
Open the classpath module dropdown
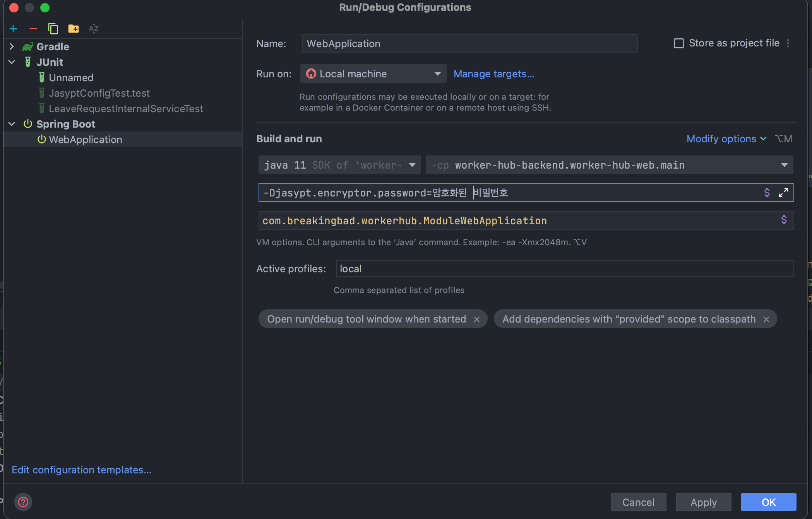coord(784,165)
